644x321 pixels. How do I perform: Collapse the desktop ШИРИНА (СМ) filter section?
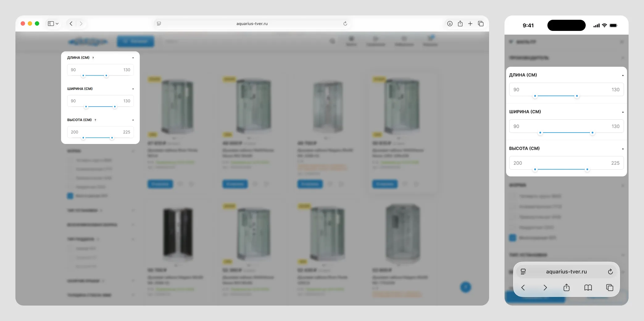tap(133, 89)
